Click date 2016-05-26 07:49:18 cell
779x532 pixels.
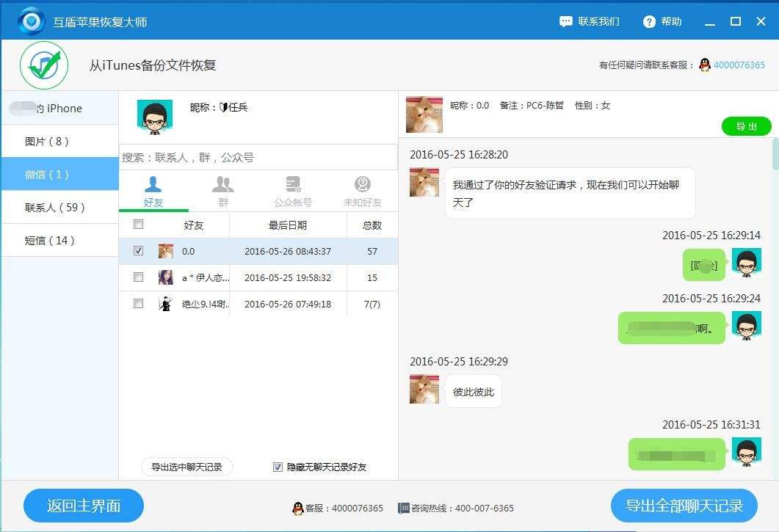(x=288, y=304)
